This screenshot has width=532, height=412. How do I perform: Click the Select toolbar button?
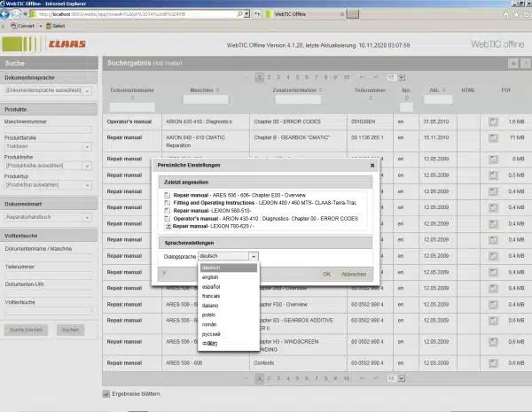(x=55, y=26)
